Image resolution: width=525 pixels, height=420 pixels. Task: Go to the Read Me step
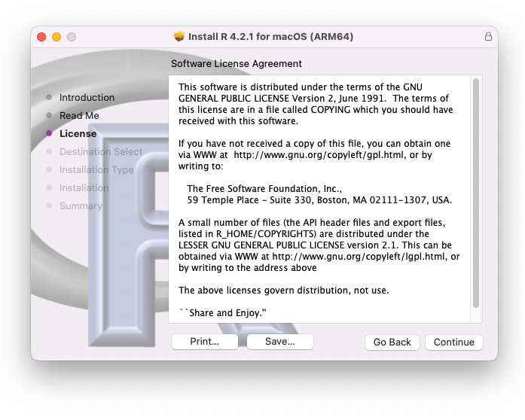(x=79, y=116)
